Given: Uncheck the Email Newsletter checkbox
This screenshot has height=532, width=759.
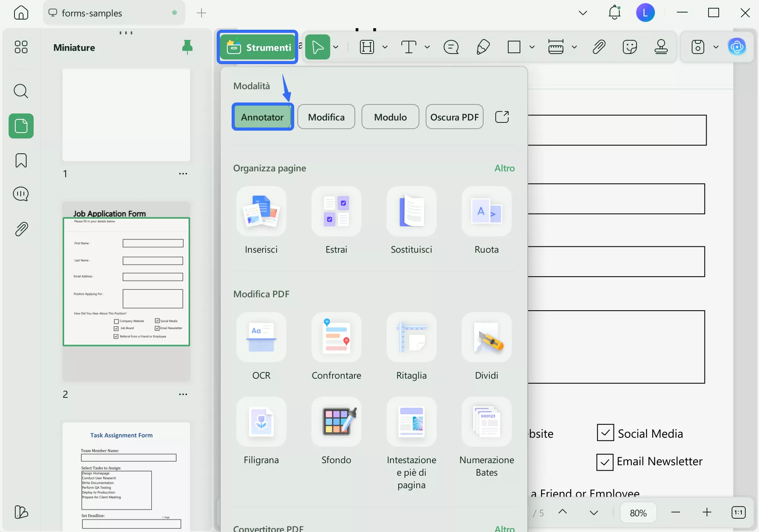Looking at the screenshot, I should [x=604, y=462].
